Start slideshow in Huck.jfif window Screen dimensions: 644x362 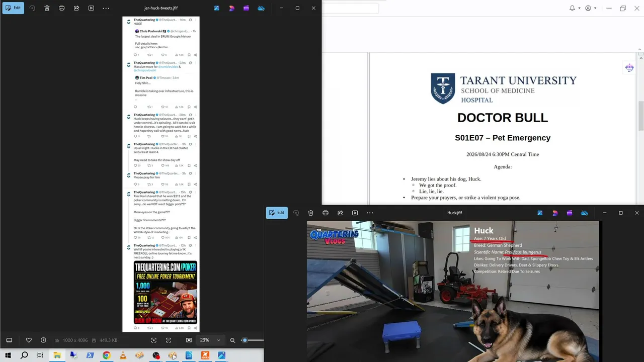point(355,213)
